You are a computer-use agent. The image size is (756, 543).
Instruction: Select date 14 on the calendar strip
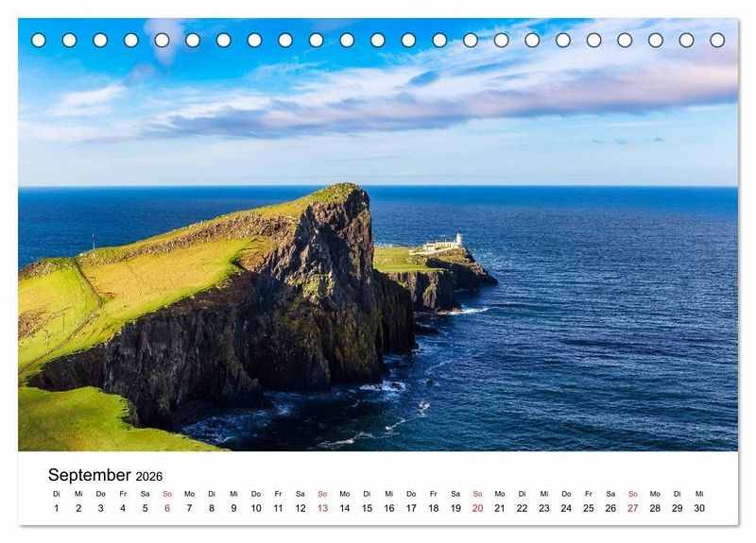click(345, 508)
